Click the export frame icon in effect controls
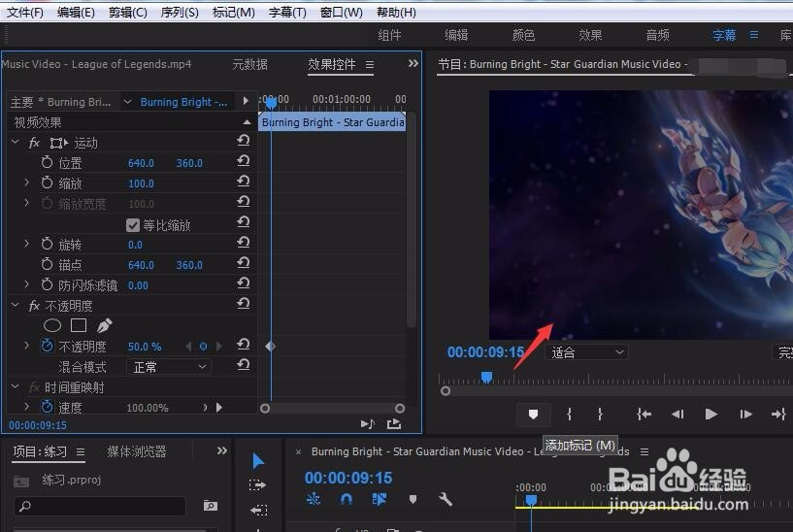793x532 pixels. [394, 424]
